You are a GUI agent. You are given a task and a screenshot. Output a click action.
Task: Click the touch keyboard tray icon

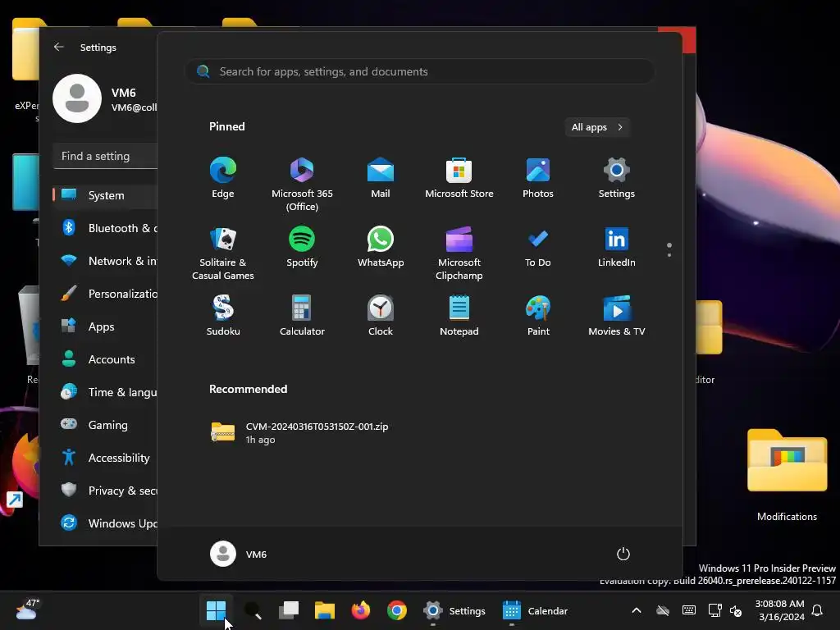click(x=689, y=610)
